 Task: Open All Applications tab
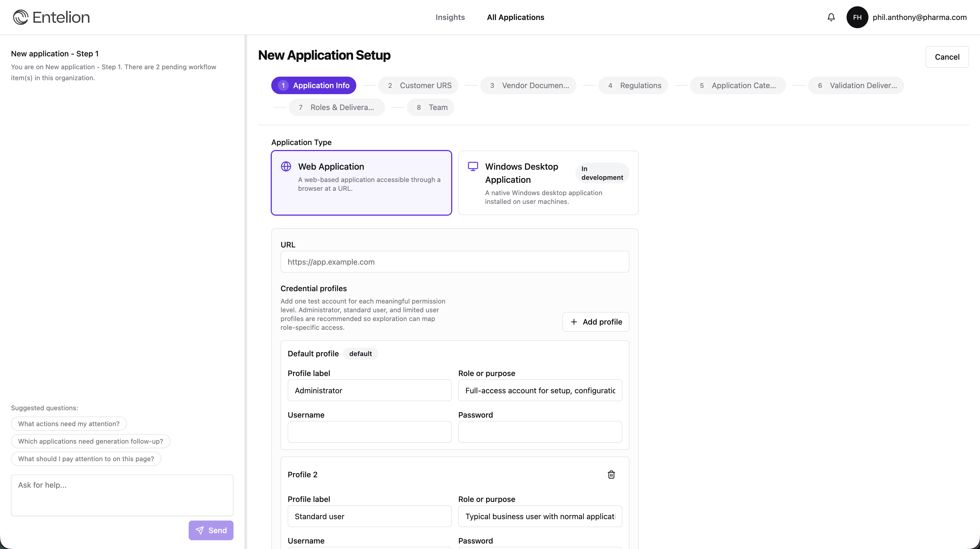point(515,17)
